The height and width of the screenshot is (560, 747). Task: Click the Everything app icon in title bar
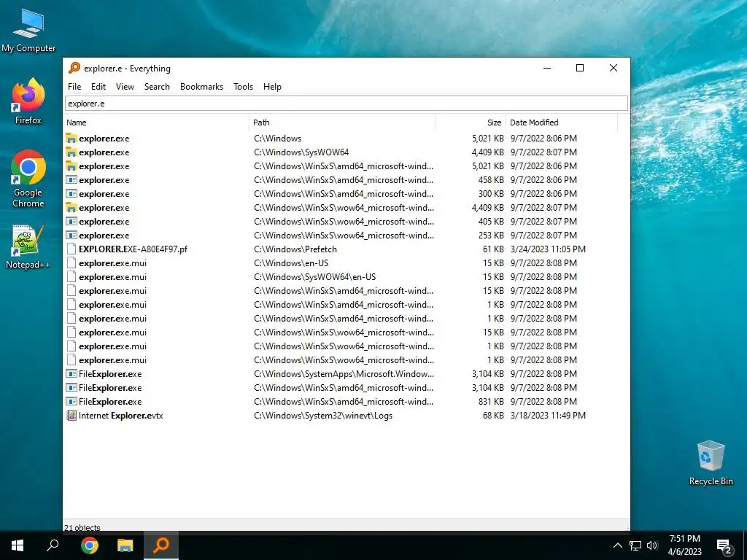(x=74, y=68)
